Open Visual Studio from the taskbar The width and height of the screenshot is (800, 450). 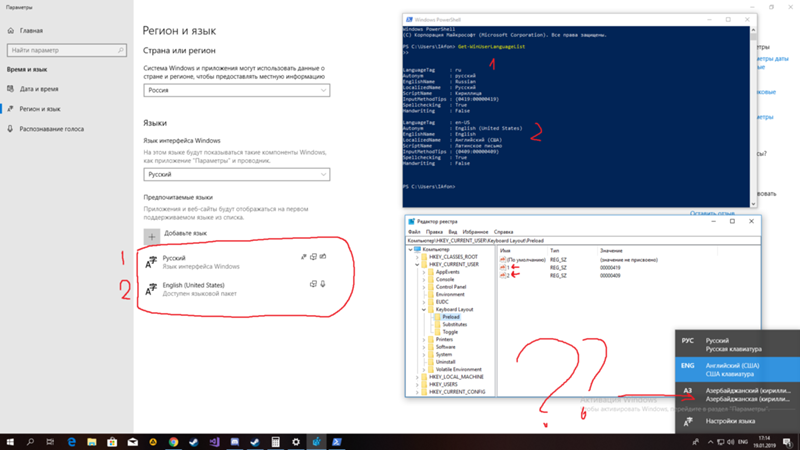coord(214,442)
